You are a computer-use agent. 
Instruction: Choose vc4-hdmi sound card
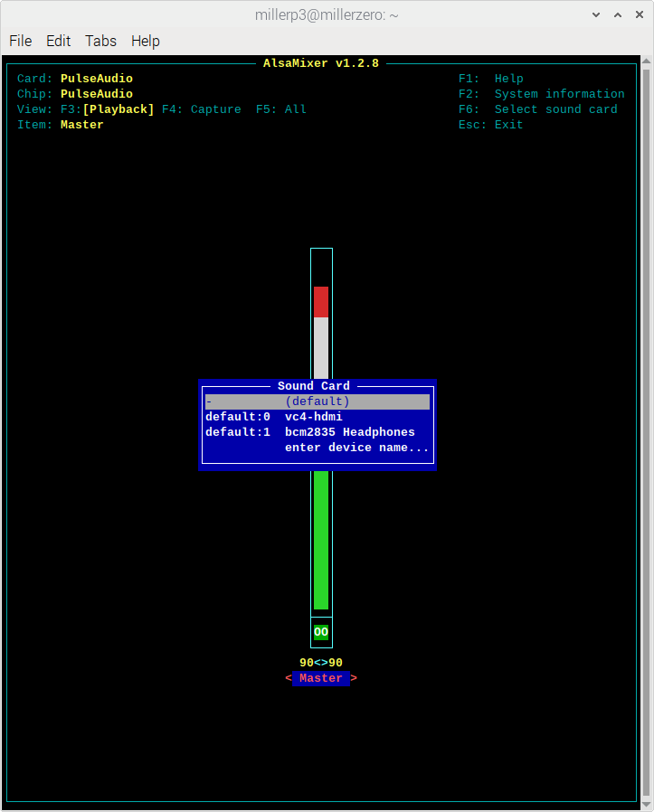pyautogui.click(x=313, y=417)
